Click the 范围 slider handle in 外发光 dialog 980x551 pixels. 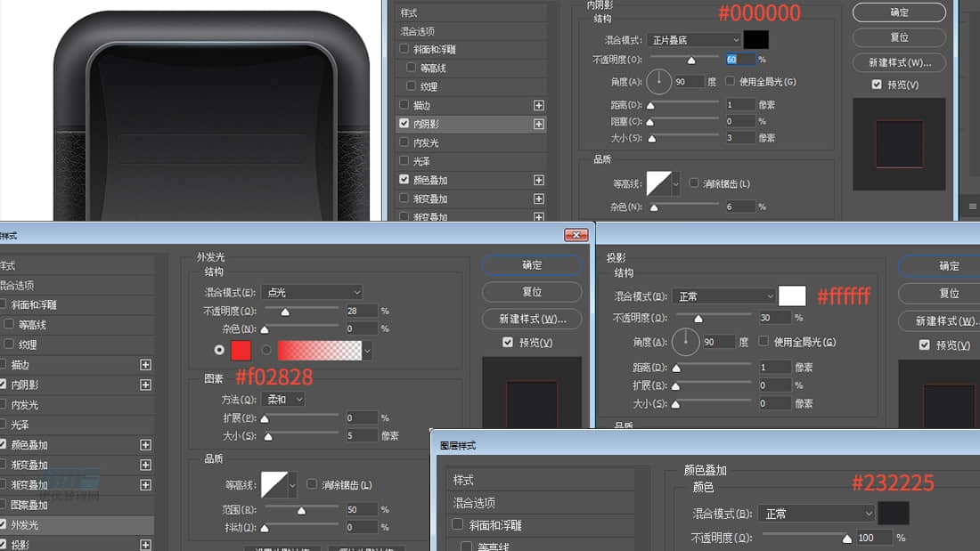(301, 511)
